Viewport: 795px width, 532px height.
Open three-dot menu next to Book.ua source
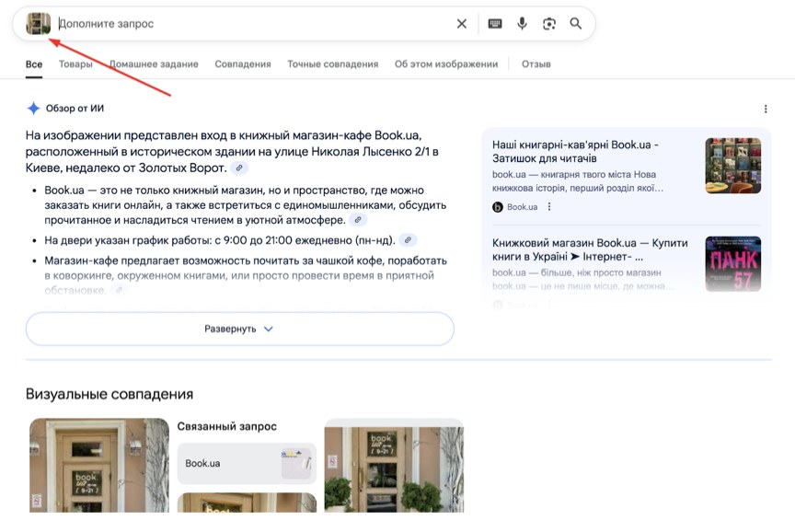(549, 207)
